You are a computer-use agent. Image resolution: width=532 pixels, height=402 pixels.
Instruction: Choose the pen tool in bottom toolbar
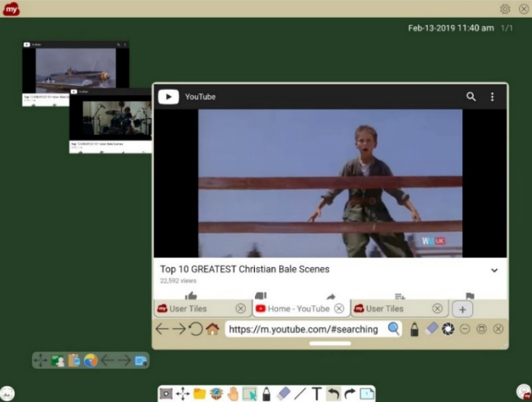[x=267, y=394]
